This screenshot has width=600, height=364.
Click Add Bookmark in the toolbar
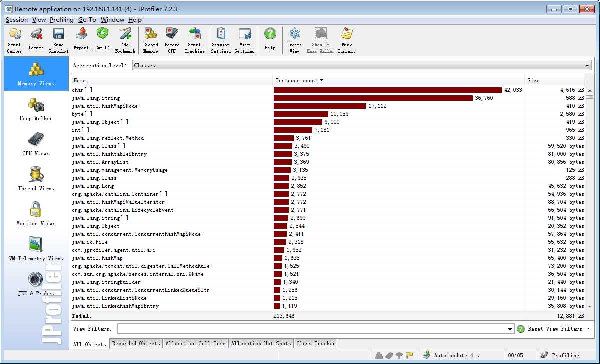(x=125, y=40)
